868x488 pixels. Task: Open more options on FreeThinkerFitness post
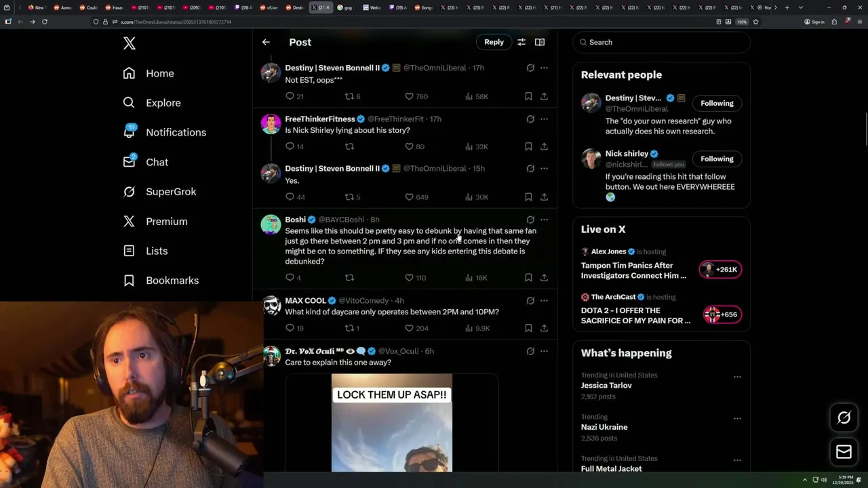(544, 119)
